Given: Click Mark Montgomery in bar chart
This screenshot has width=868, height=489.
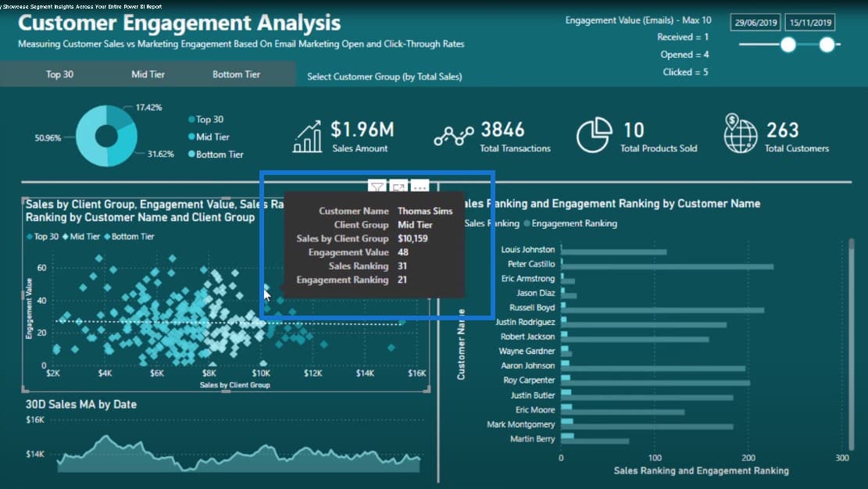Looking at the screenshot, I should pos(520,424).
